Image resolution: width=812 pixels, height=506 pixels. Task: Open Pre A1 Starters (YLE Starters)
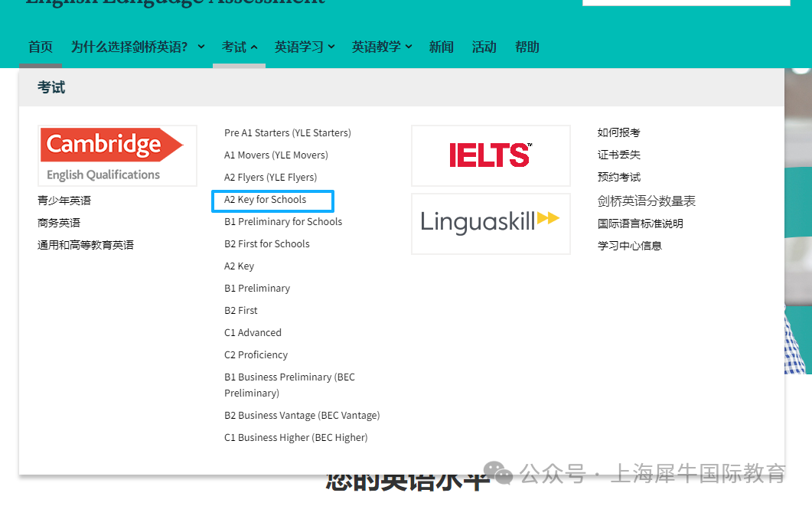pos(288,133)
